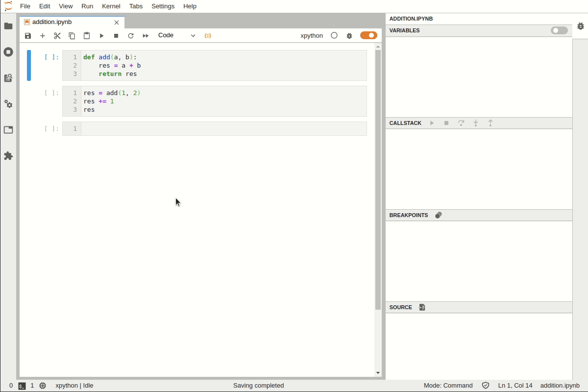Click the xpython kernel name to switch kernels

(x=312, y=35)
